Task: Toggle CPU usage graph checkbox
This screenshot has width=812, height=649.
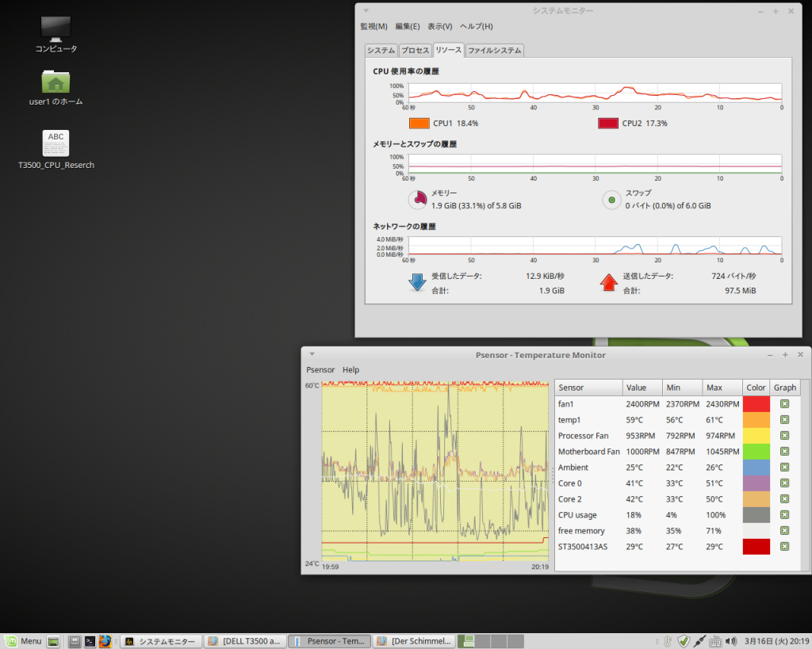Action: [784, 515]
